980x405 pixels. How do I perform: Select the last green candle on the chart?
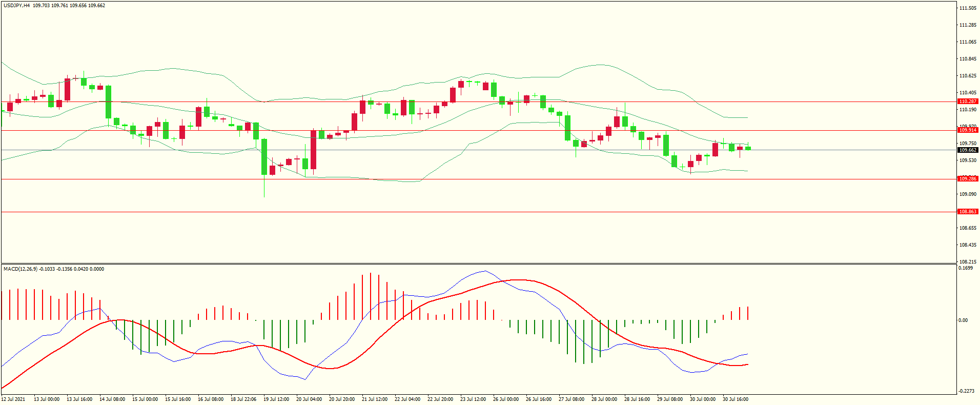coord(748,148)
